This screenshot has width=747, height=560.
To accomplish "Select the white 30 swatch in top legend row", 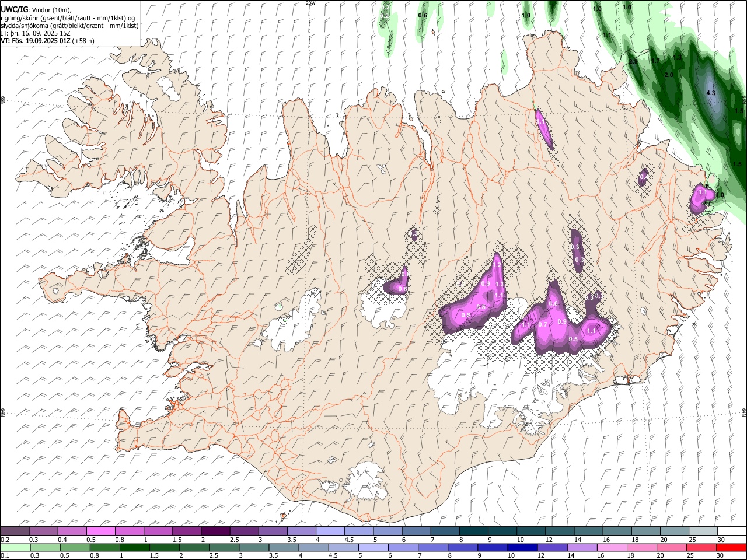I will 732,531.
